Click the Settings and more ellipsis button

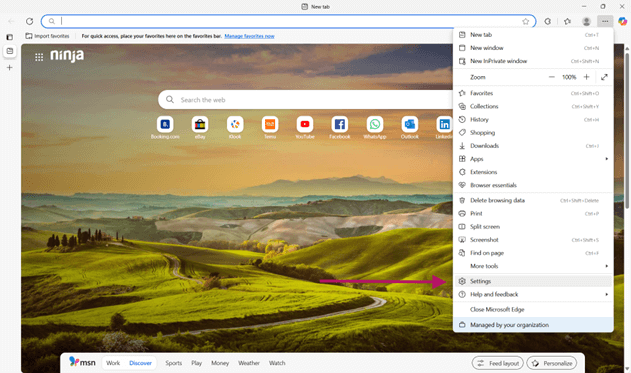tap(605, 21)
